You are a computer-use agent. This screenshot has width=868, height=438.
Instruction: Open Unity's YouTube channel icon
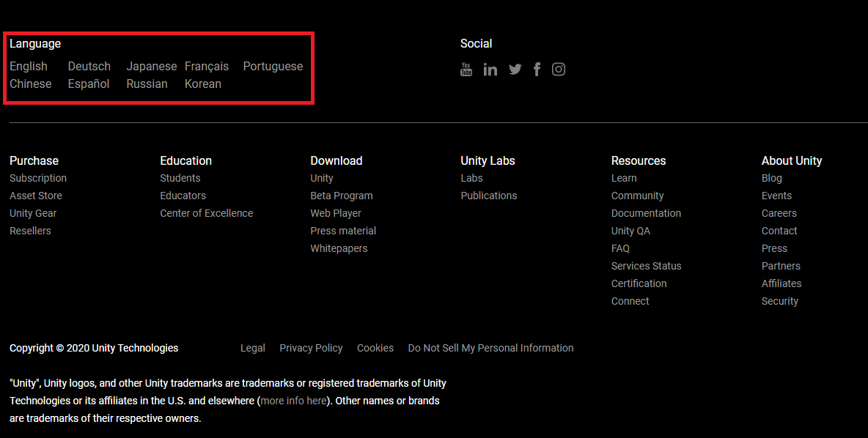(466, 69)
